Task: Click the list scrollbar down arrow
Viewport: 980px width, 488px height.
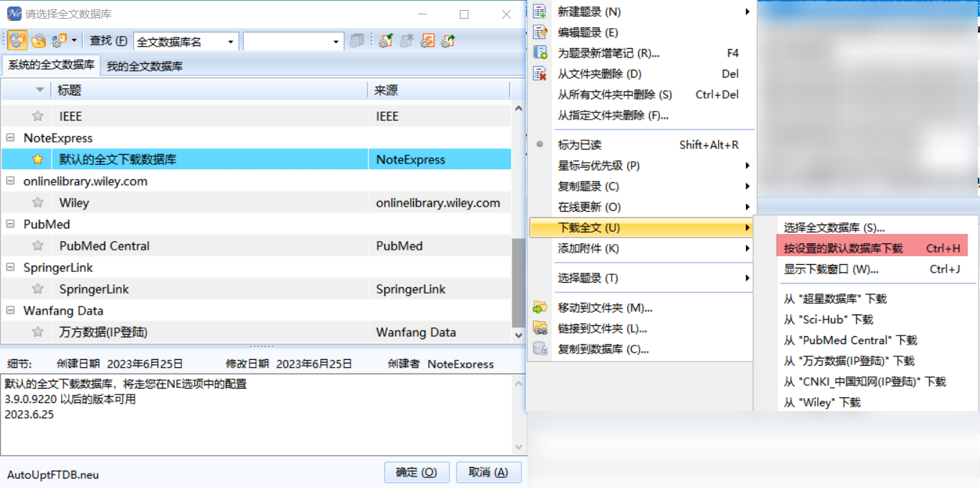Action: coord(518,335)
